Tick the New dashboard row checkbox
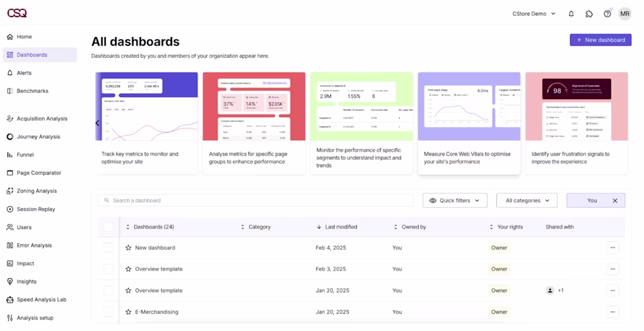This screenshot has width=644, height=331. click(x=108, y=247)
